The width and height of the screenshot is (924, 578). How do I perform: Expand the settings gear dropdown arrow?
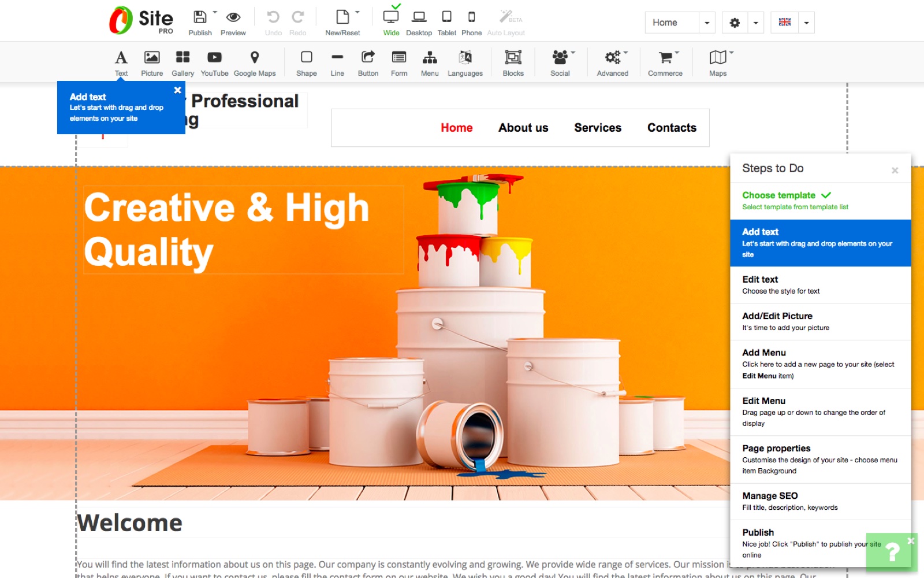tap(755, 23)
